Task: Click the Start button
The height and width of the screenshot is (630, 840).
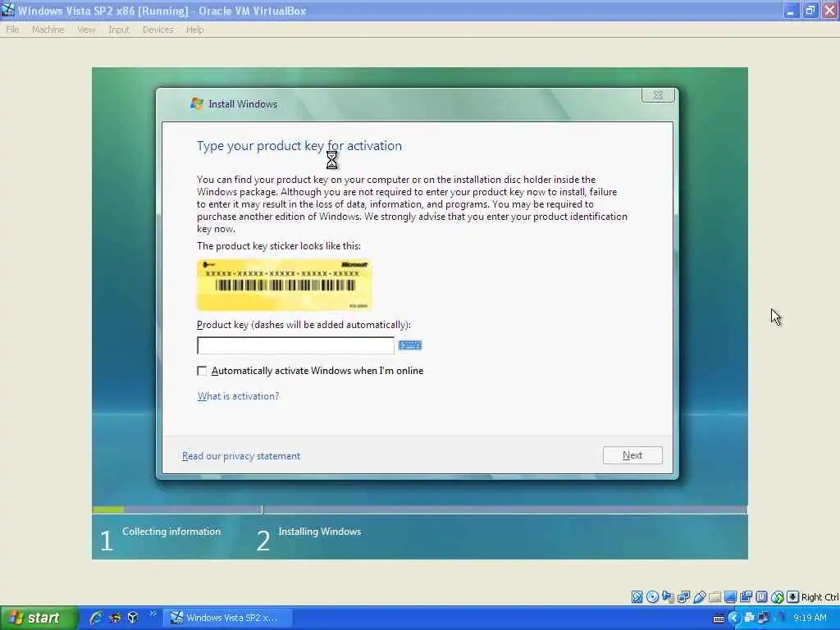Action: [39, 618]
